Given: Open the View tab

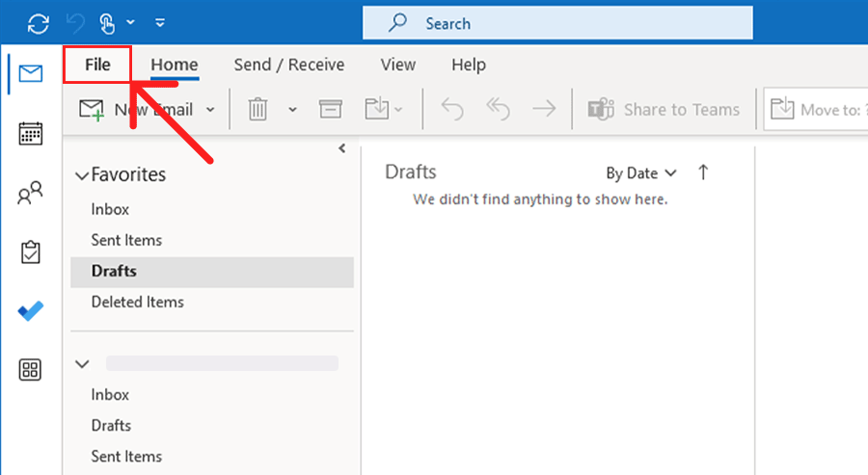Looking at the screenshot, I should (x=398, y=65).
